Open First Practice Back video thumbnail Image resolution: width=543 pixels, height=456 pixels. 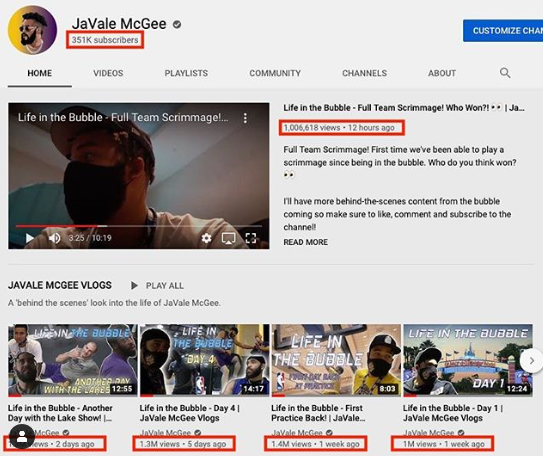[336, 360]
